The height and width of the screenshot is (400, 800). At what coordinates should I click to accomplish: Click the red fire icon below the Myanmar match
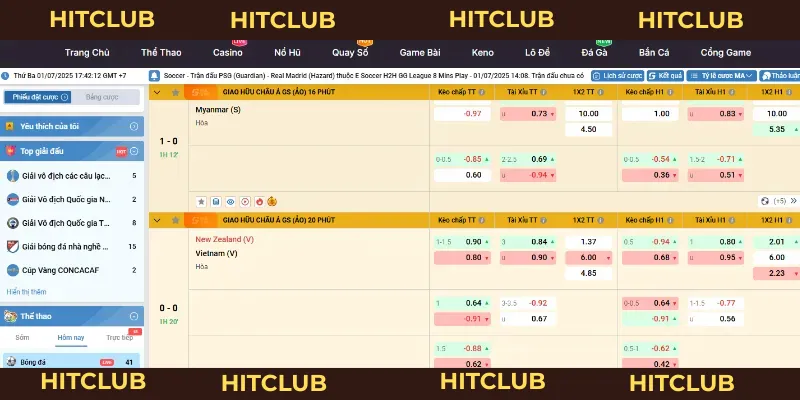pyautogui.click(x=259, y=202)
